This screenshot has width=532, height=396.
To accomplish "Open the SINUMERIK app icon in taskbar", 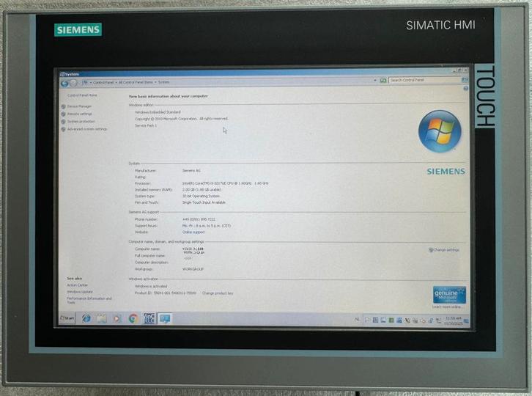I will click(149, 318).
